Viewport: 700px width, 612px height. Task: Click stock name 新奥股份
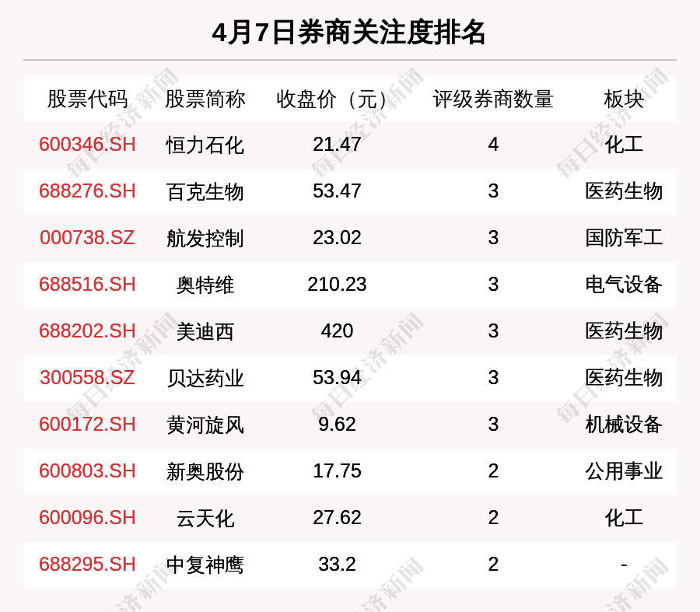[205, 471]
